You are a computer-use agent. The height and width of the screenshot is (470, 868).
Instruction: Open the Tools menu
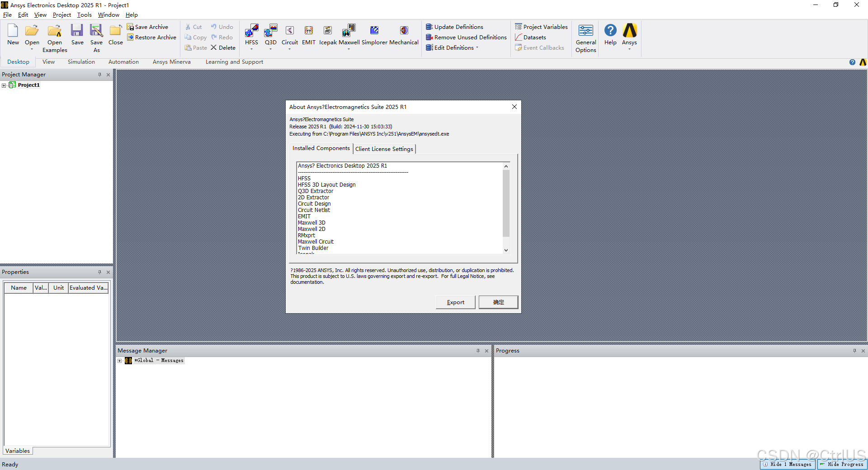tap(85, 15)
